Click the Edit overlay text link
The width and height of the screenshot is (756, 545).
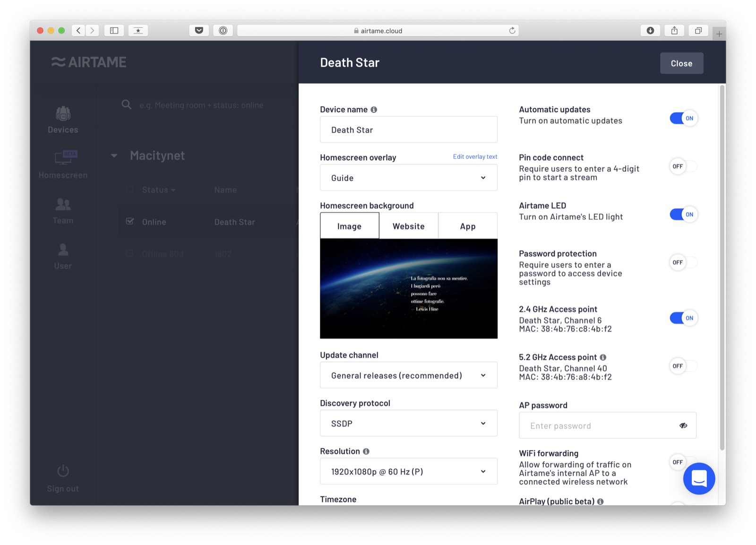[475, 157]
